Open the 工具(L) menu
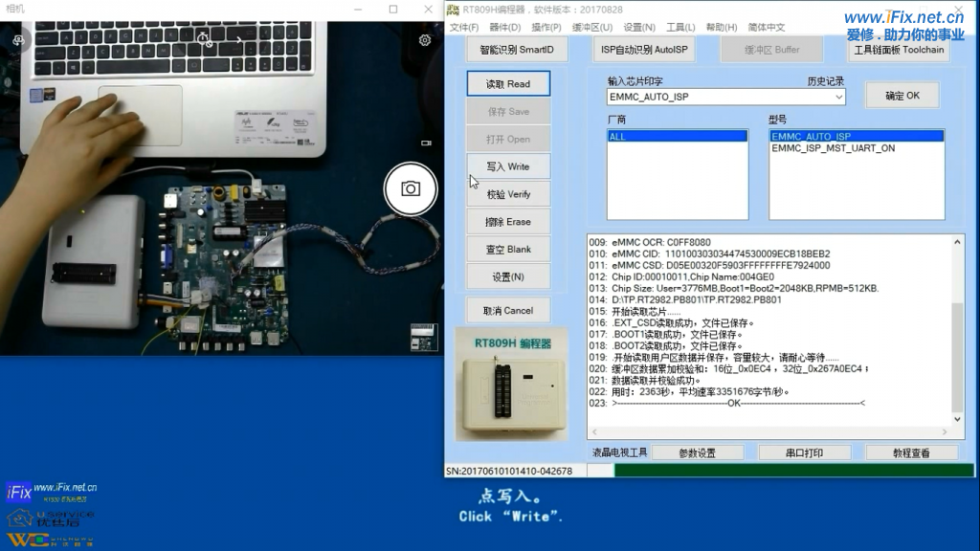 tap(680, 28)
